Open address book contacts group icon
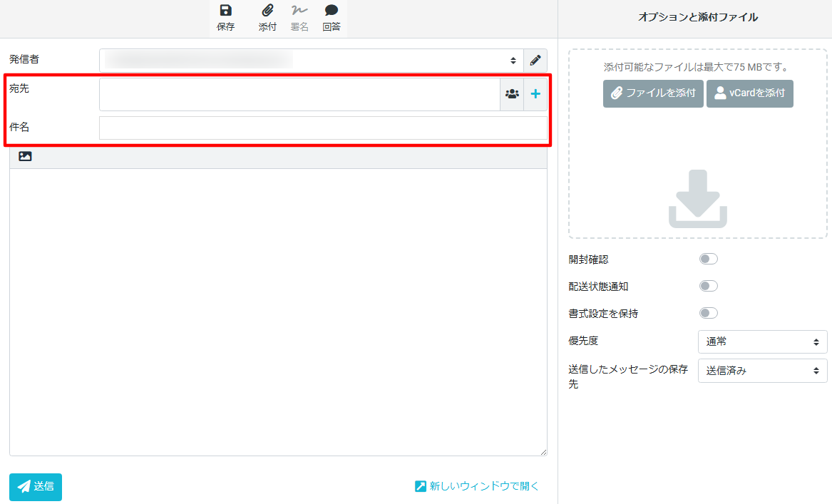Screen dimensions: 832x504 (512, 94)
